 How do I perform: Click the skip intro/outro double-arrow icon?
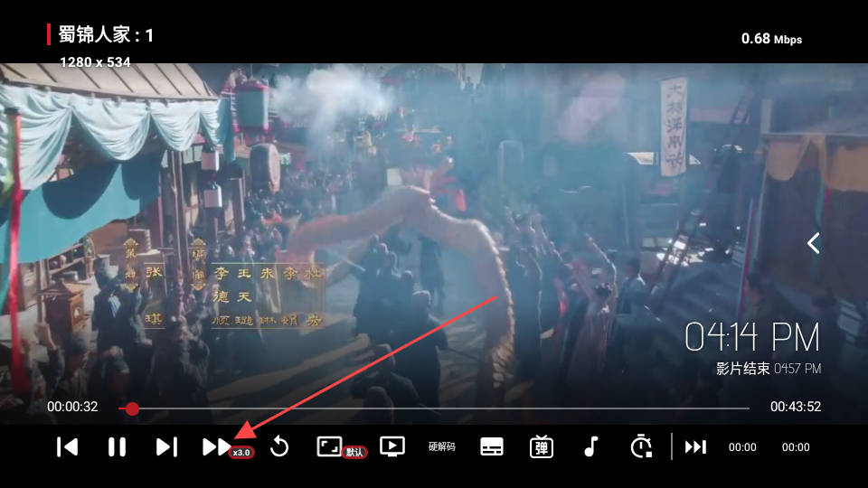pyautogui.click(x=695, y=446)
